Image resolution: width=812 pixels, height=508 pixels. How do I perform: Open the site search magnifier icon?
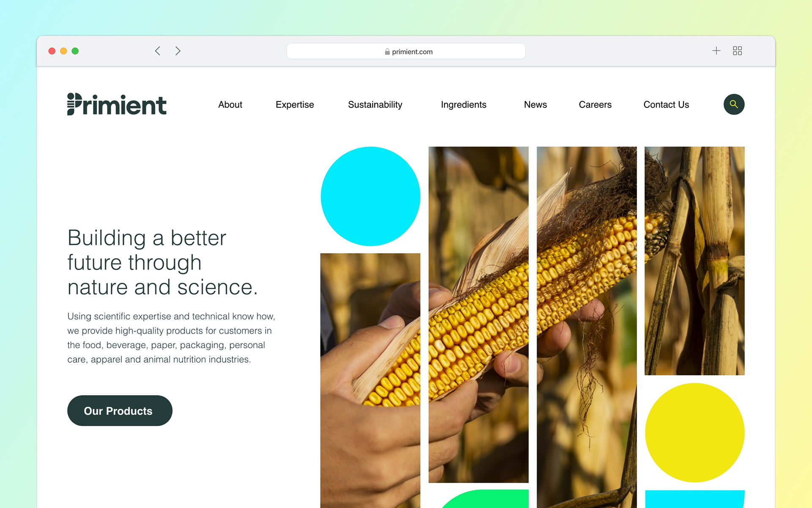click(734, 104)
